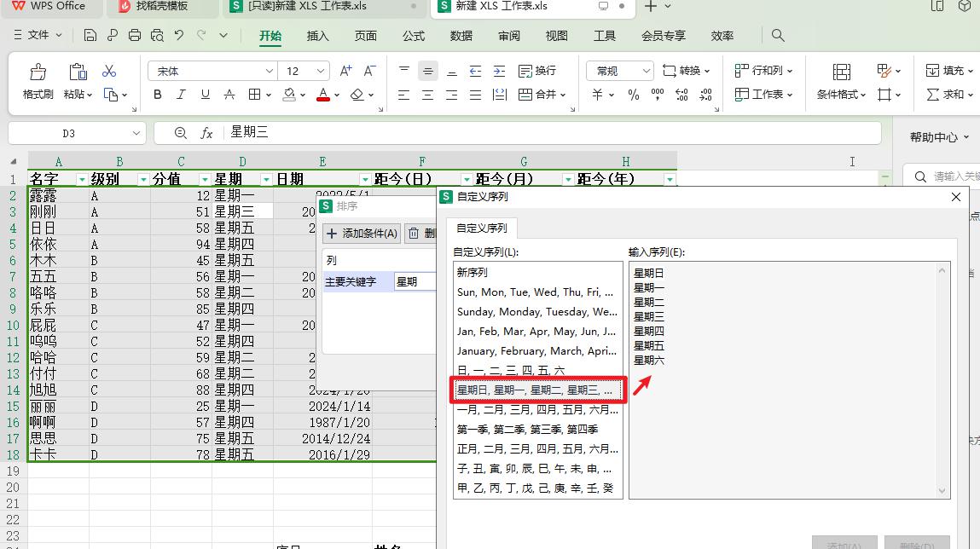Toggle Underline formatting

[x=205, y=95]
